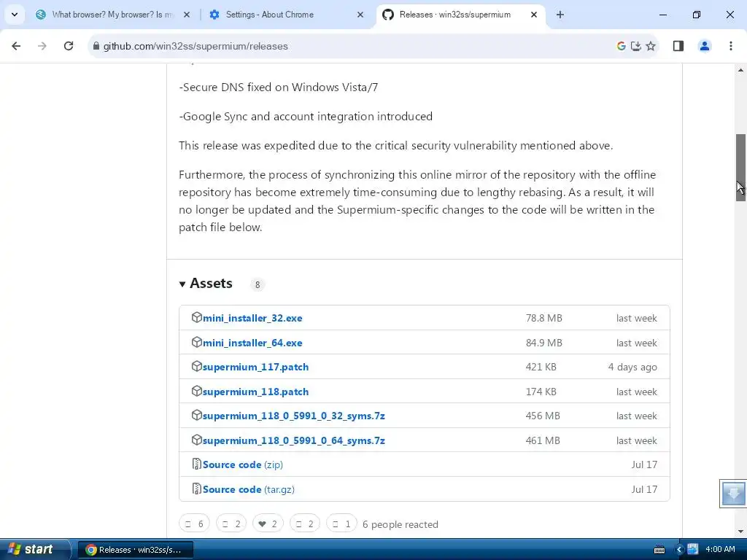Reload the GitHub releases page
747x560 pixels.
click(x=69, y=46)
